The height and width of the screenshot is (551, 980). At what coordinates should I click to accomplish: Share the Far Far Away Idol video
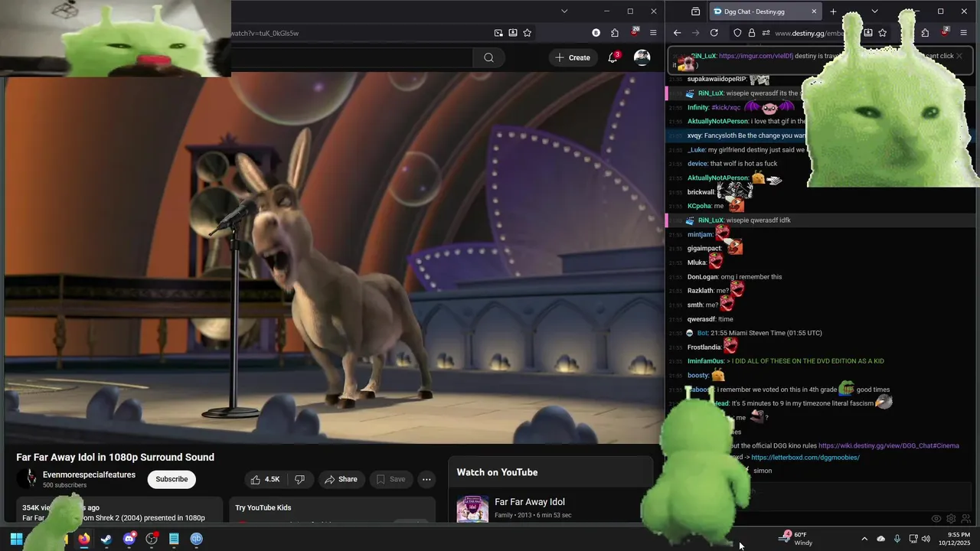(341, 479)
